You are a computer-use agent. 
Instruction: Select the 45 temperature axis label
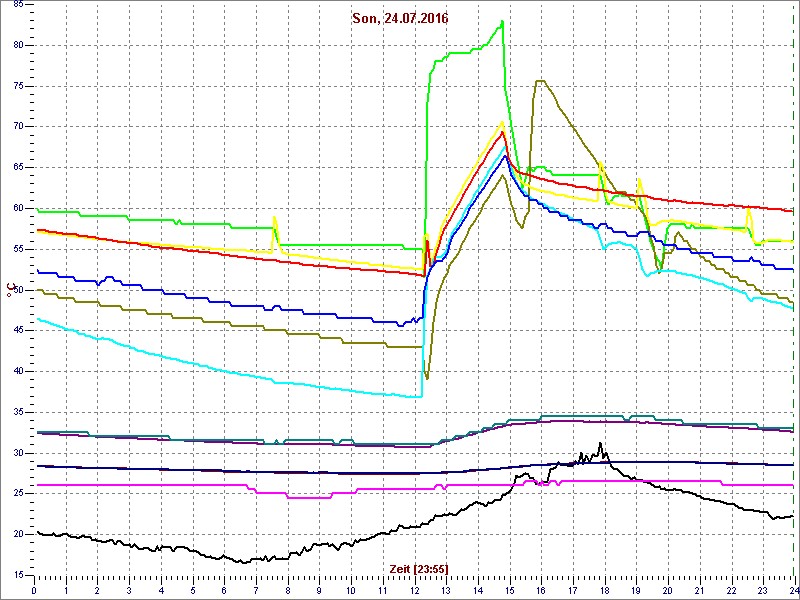tap(17, 331)
